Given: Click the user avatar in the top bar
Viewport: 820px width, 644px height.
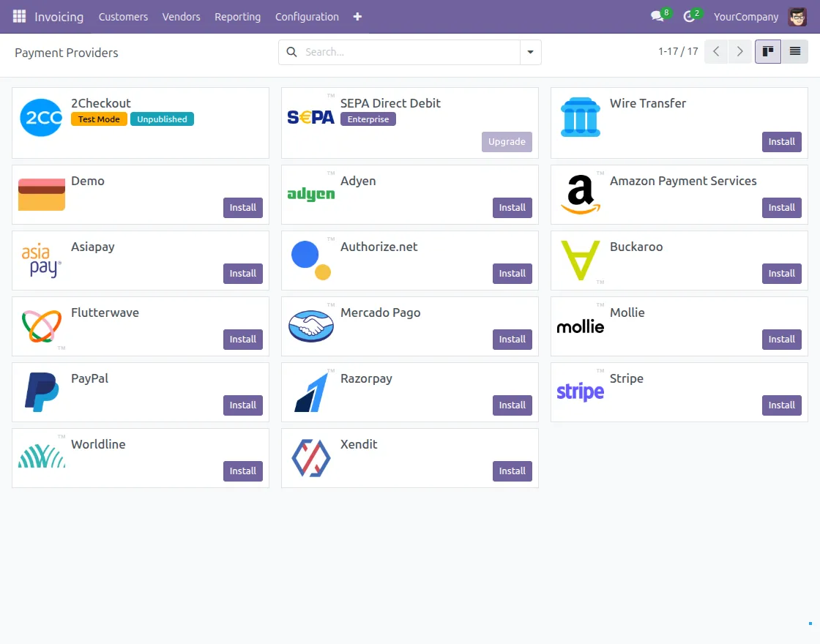Looking at the screenshot, I should tap(797, 16).
